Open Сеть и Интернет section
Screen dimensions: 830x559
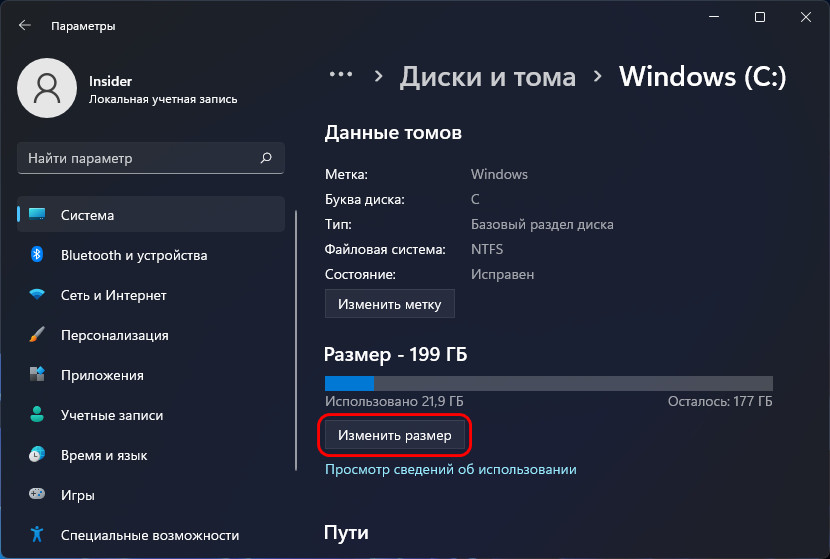pos(151,295)
